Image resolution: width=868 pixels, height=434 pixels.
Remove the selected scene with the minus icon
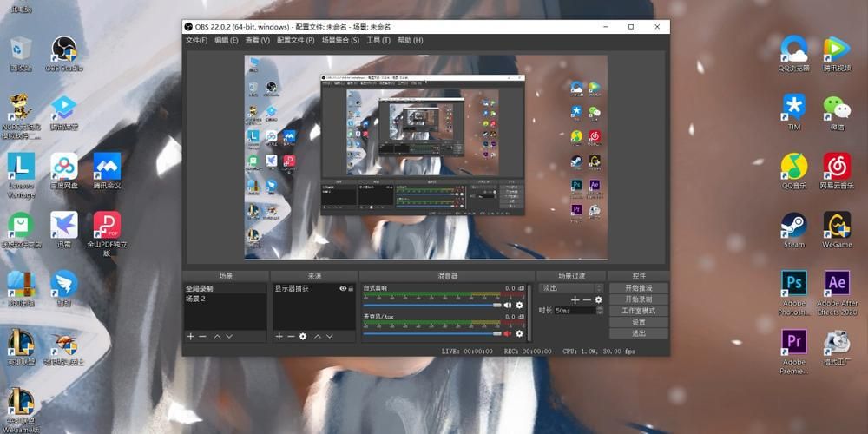pyautogui.click(x=202, y=336)
